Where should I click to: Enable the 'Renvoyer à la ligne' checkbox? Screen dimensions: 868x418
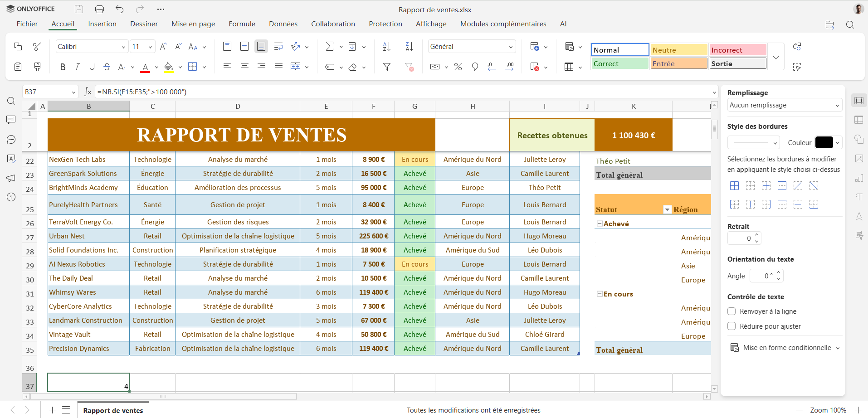(x=731, y=311)
